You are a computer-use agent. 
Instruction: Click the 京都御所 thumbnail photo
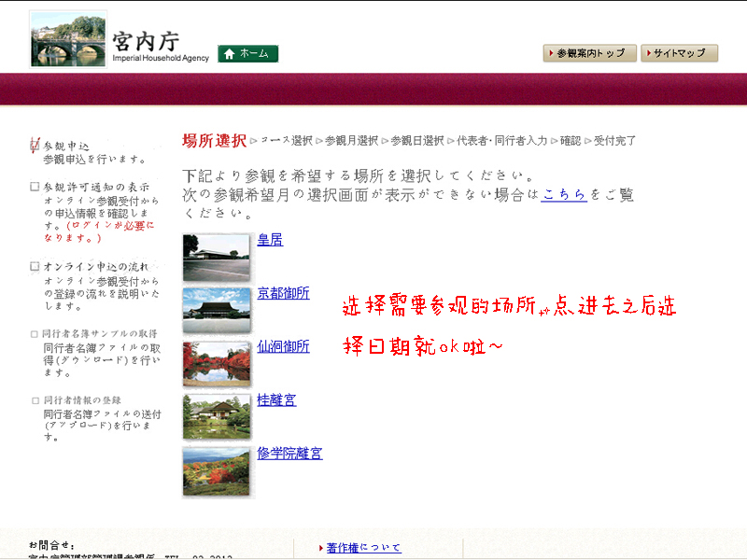217,311
